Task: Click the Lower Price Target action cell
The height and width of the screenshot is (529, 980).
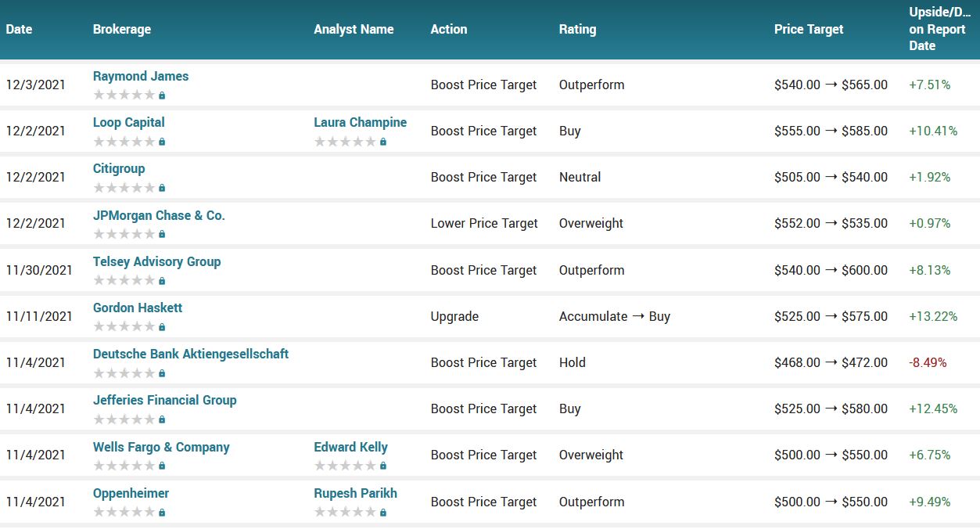Action: 484,223
